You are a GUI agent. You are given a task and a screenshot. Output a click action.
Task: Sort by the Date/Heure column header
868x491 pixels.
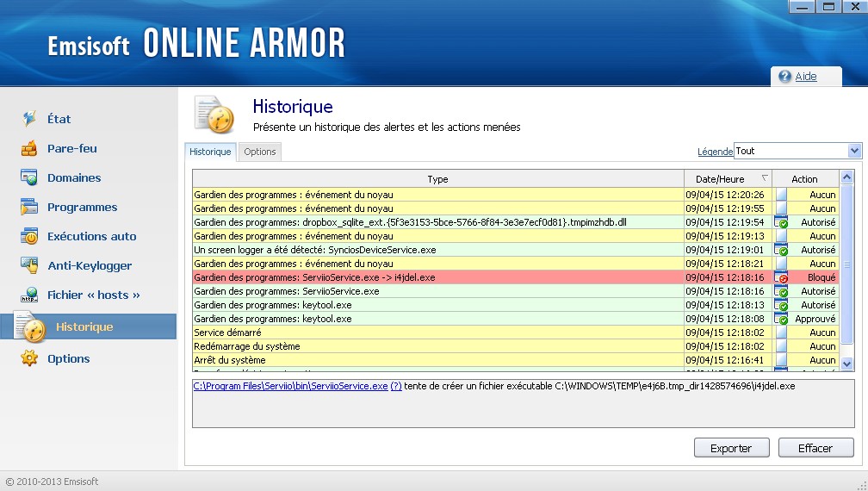tap(728, 179)
